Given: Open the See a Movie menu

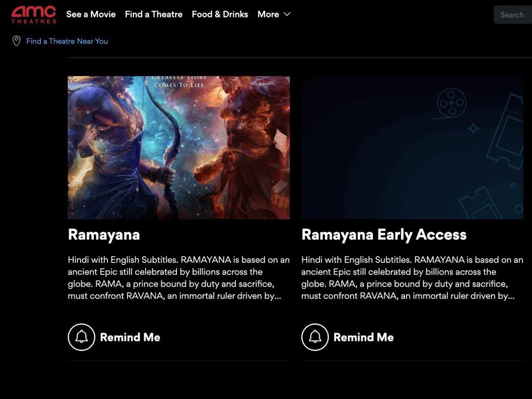Looking at the screenshot, I should 91,14.
